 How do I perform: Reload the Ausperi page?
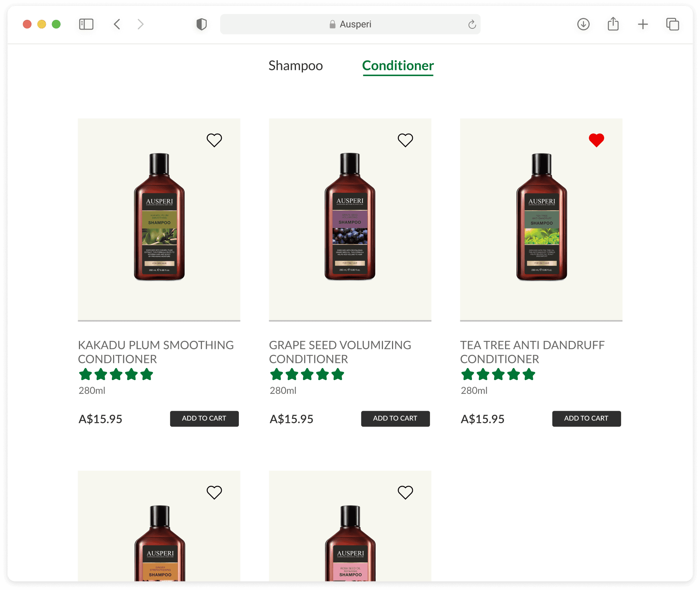tap(472, 24)
